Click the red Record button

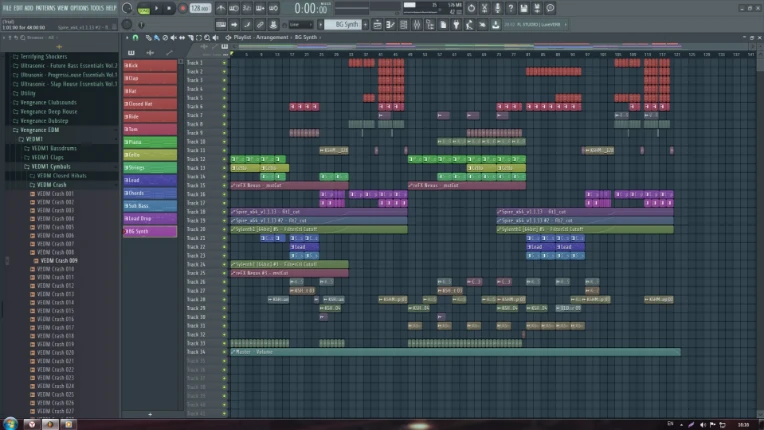click(183, 8)
